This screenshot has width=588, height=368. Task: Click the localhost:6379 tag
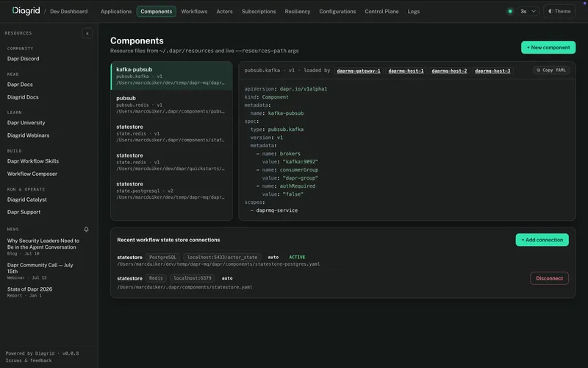click(x=192, y=278)
